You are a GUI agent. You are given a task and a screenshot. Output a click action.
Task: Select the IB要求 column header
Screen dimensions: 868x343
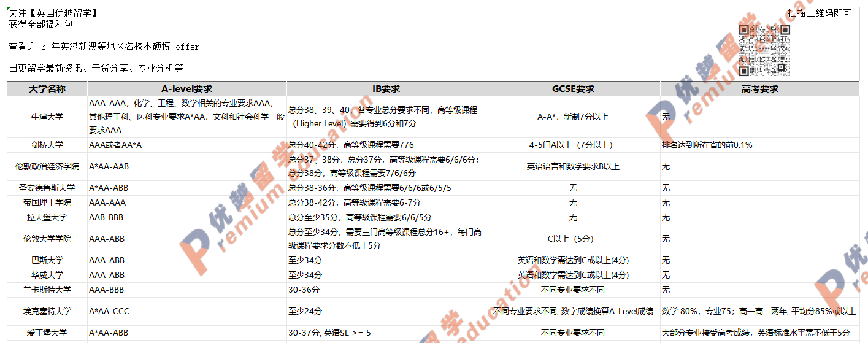click(386, 89)
